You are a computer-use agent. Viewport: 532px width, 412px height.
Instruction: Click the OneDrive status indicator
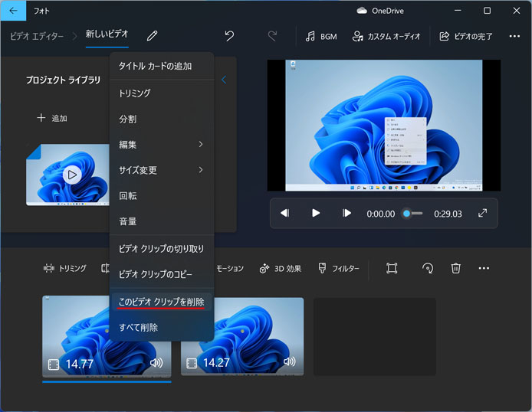(x=380, y=11)
